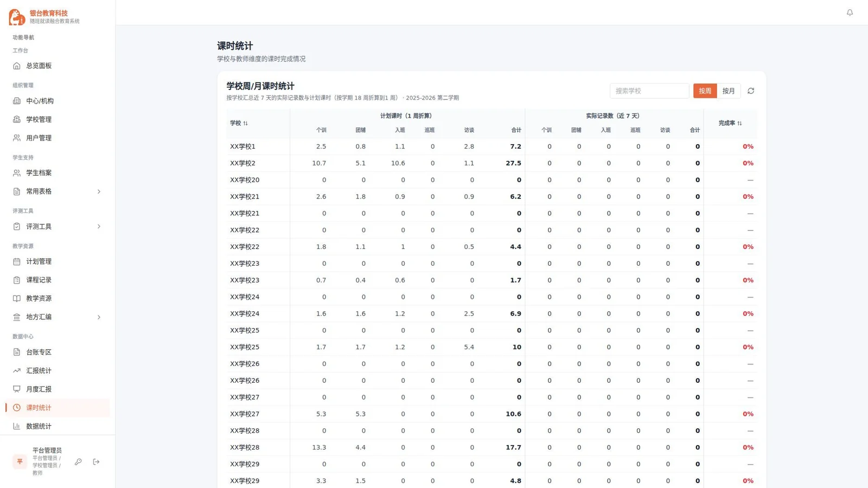The height and width of the screenshot is (488, 868).
Task: Click the 教学资源 book icon
Action: point(17,298)
